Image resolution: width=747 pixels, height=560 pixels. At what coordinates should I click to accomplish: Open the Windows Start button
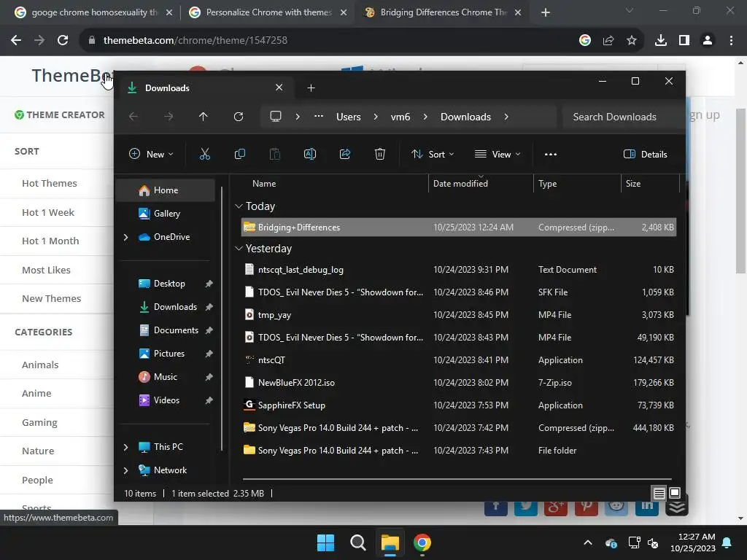coord(326,542)
